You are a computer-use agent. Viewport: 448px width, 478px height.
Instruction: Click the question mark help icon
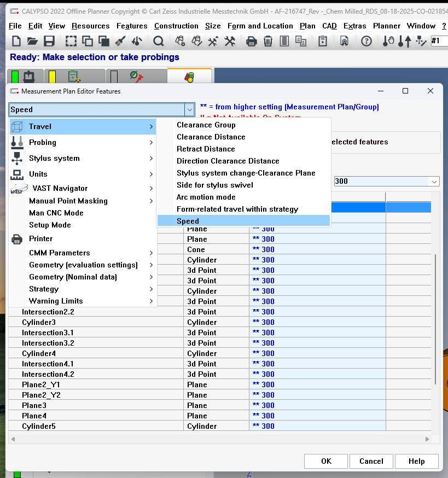pyautogui.click(x=366, y=41)
